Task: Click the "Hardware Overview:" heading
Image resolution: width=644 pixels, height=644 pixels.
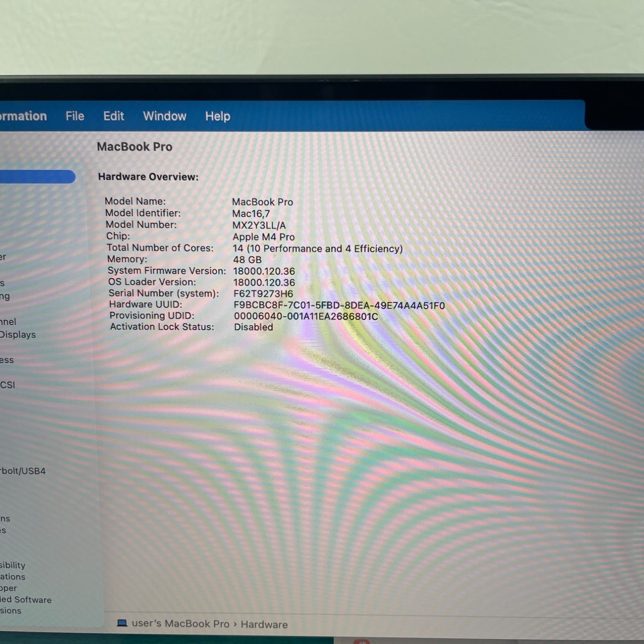Action: point(148,177)
